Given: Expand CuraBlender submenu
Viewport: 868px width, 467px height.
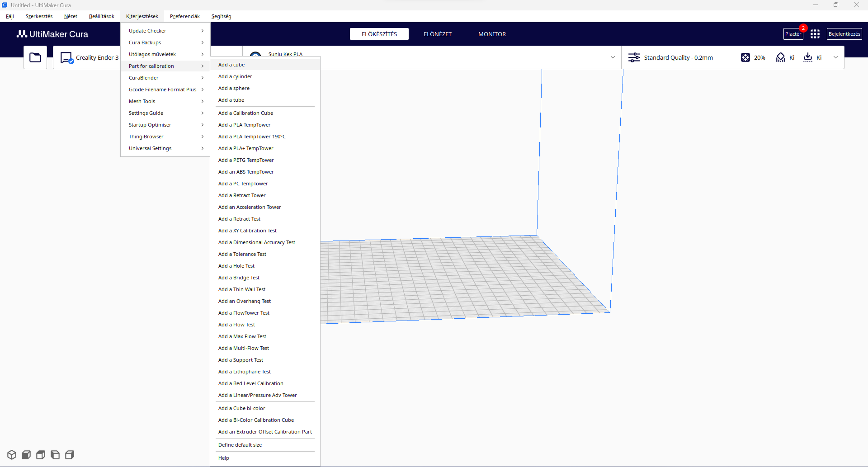Looking at the screenshot, I should [165, 78].
